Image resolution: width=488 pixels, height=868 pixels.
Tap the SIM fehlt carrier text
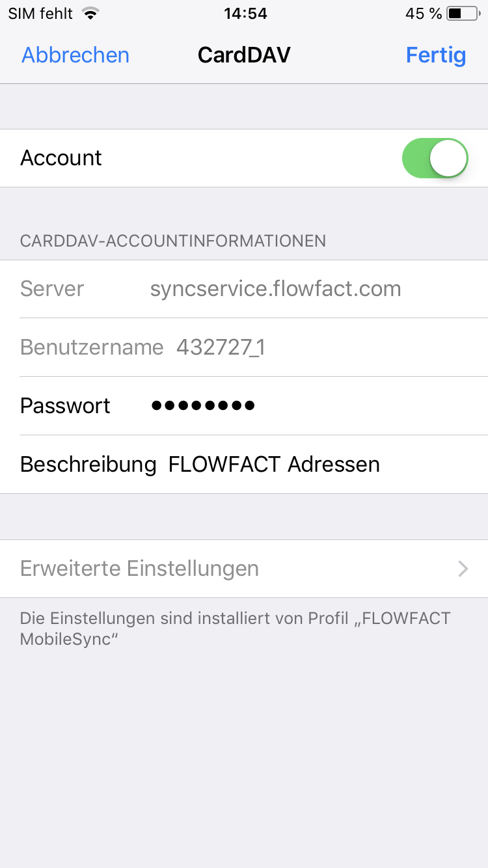click(x=40, y=14)
